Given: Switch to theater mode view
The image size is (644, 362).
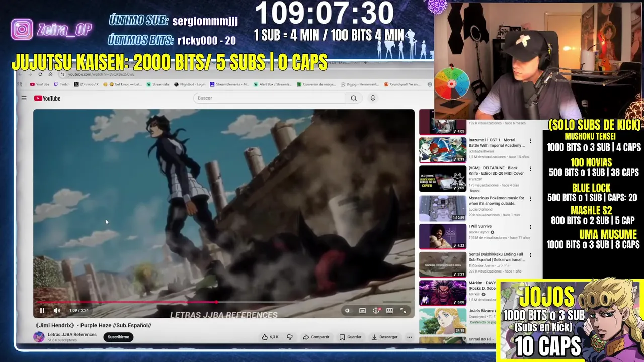Looking at the screenshot, I should [x=389, y=311].
